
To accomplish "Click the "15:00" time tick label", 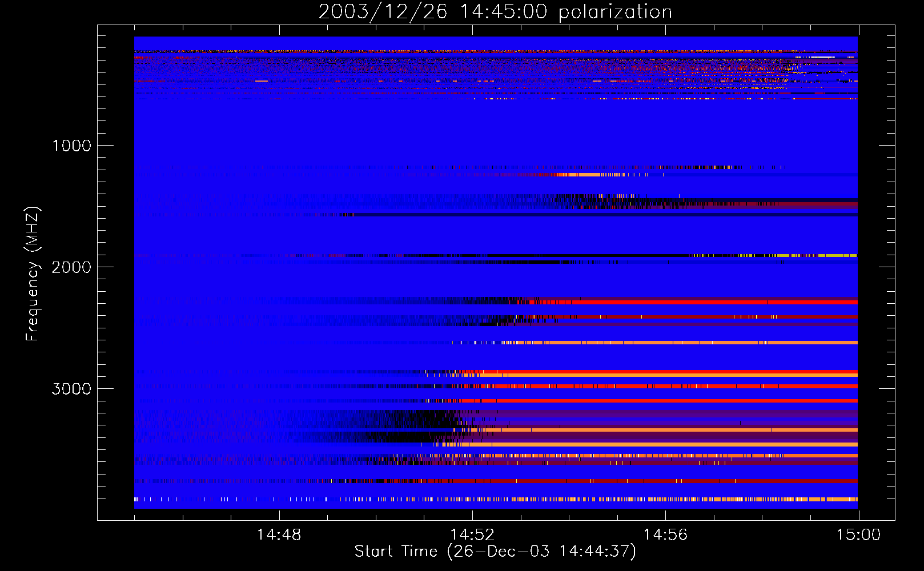I will [858, 535].
